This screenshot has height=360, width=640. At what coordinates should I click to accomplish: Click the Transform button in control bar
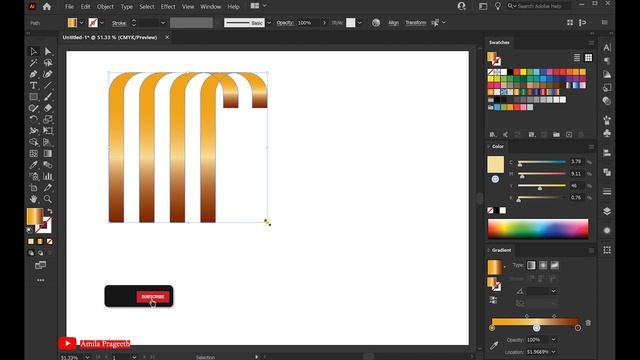point(416,23)
